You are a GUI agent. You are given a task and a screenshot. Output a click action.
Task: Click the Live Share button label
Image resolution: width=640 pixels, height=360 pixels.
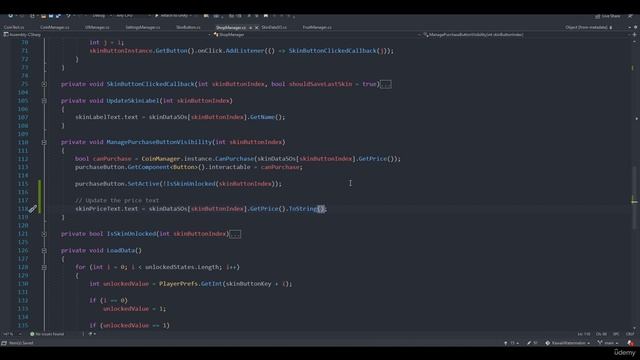[x=611, y=16]
